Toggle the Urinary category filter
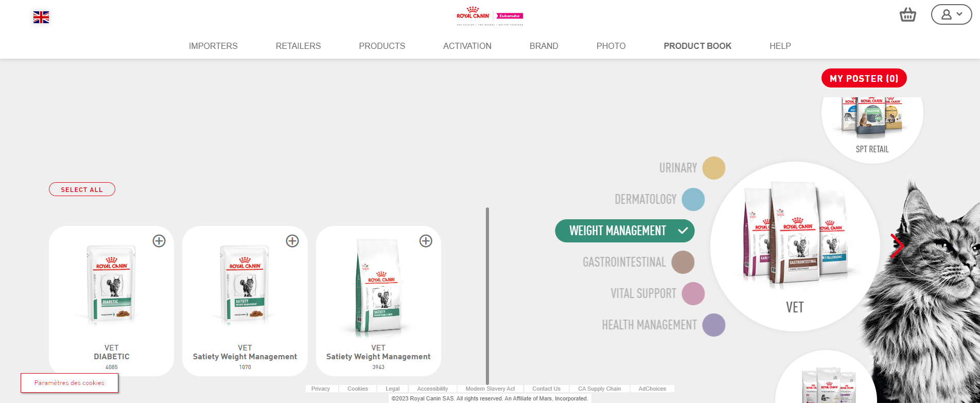The height and width of the screenshot is (403, 980). click(713, 168)
